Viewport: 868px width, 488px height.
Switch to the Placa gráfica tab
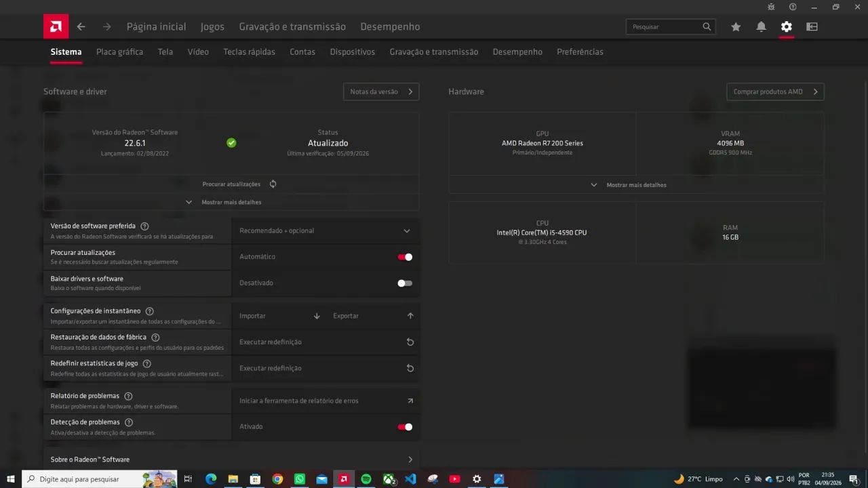click(119, 52)
